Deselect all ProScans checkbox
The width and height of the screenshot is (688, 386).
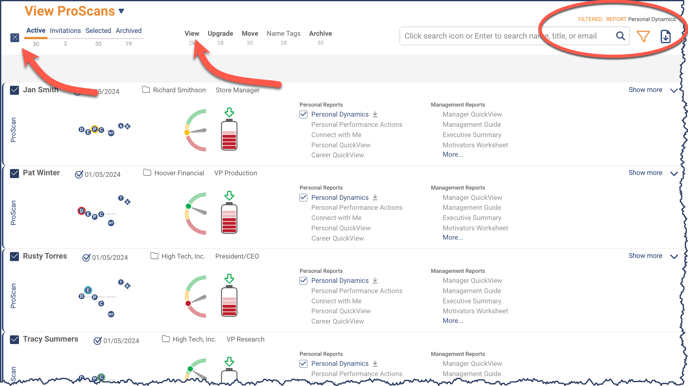coord(14,37)
